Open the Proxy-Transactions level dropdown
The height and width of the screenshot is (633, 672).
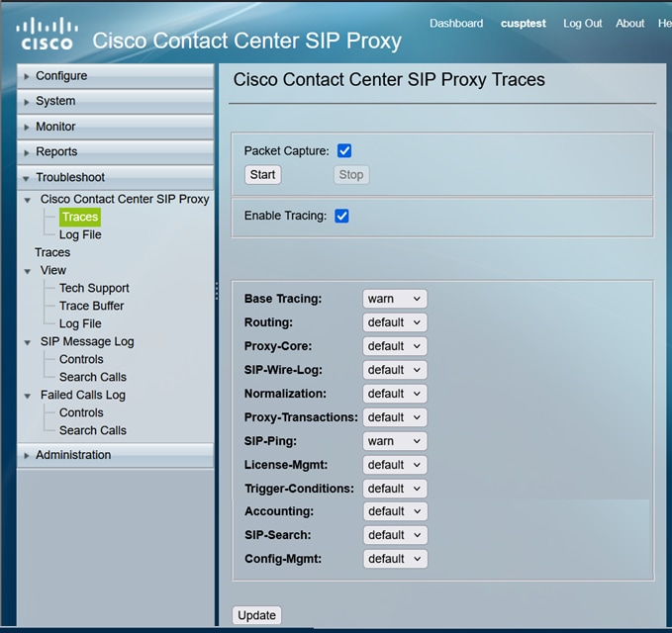pos(395,417)
